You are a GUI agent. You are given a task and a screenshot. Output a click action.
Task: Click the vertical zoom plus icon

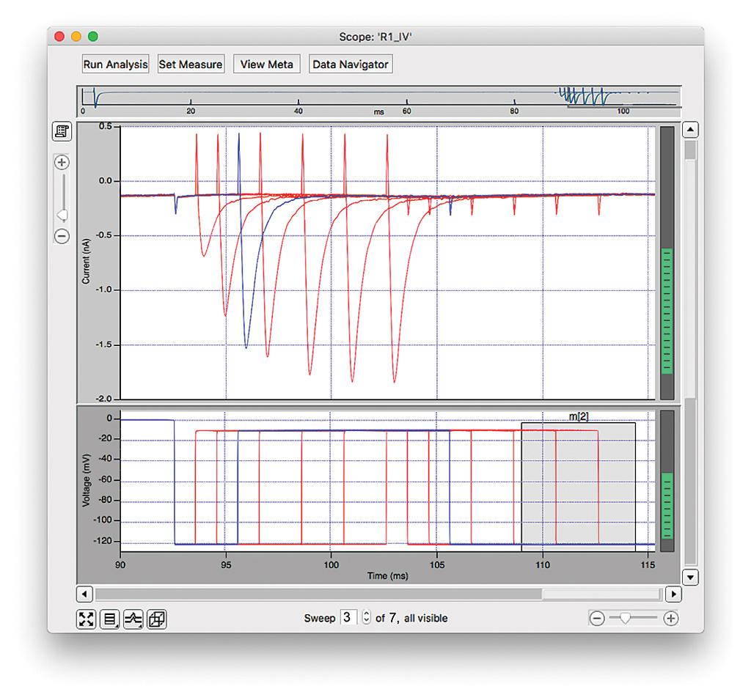[62, 162]
